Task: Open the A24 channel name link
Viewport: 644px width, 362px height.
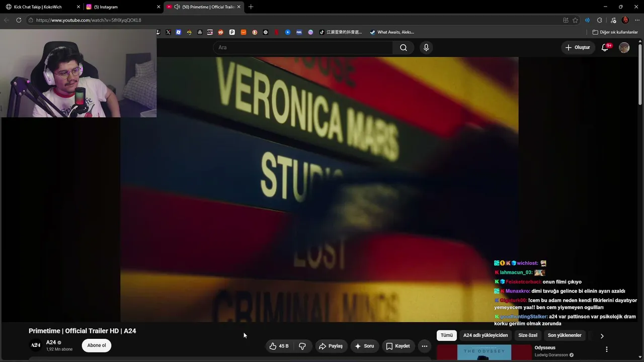Action: [x=51, y=342]
